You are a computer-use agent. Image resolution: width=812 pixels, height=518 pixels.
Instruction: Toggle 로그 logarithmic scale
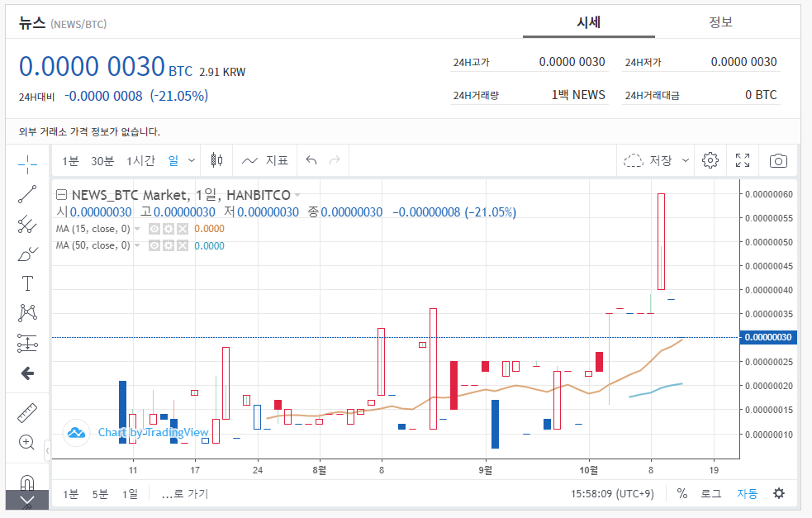pyautogui.click(x=711, y=494)
